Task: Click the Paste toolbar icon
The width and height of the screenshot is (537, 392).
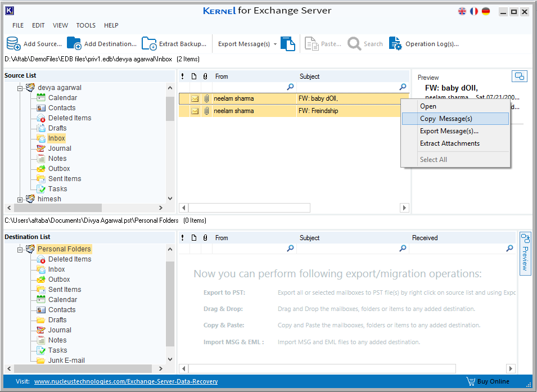Action: click(x=312, y=43)
